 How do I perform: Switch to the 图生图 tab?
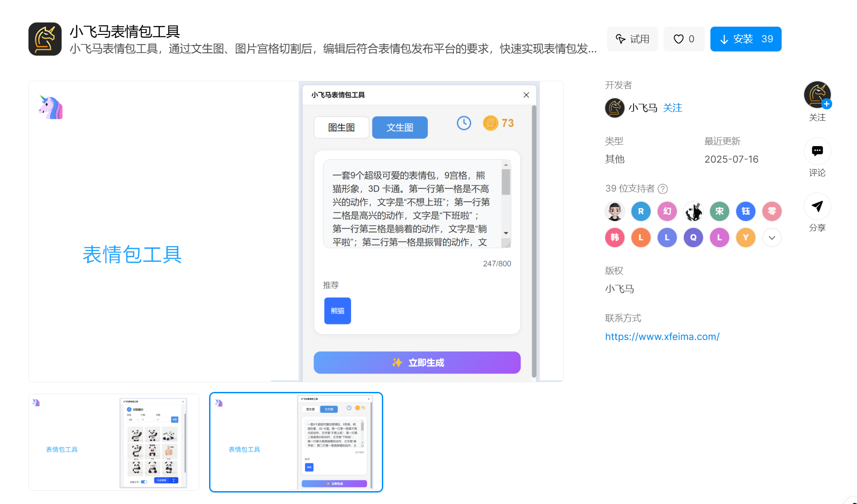point(341,127)
